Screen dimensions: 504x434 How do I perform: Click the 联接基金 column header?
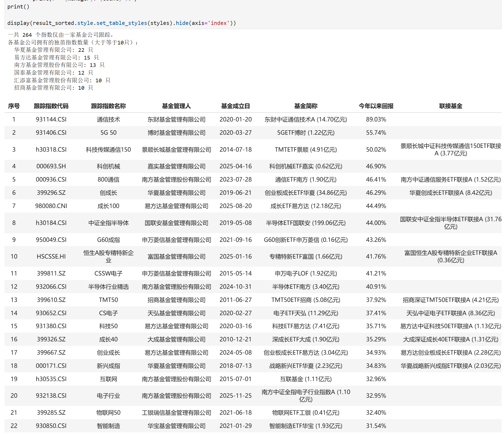451,106
